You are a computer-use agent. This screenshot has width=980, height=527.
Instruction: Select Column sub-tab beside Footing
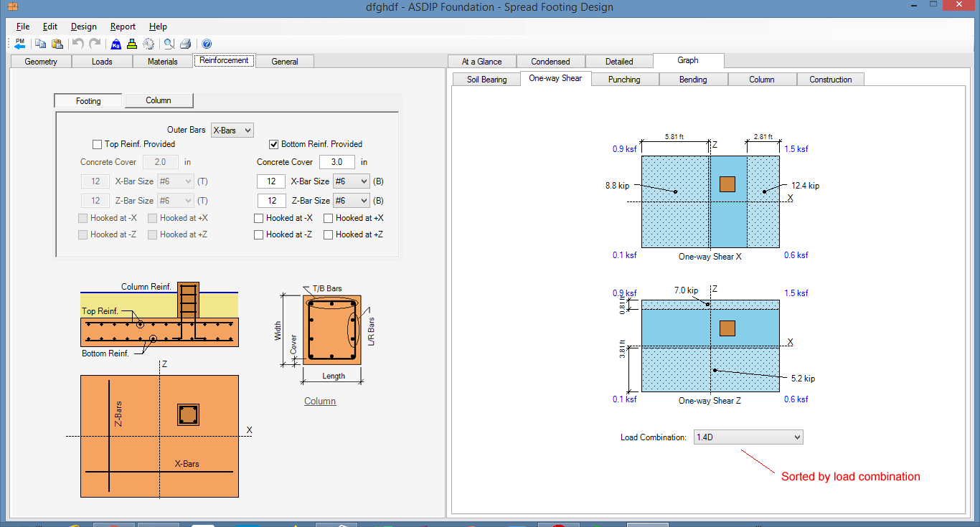click(x=159, y=100)
